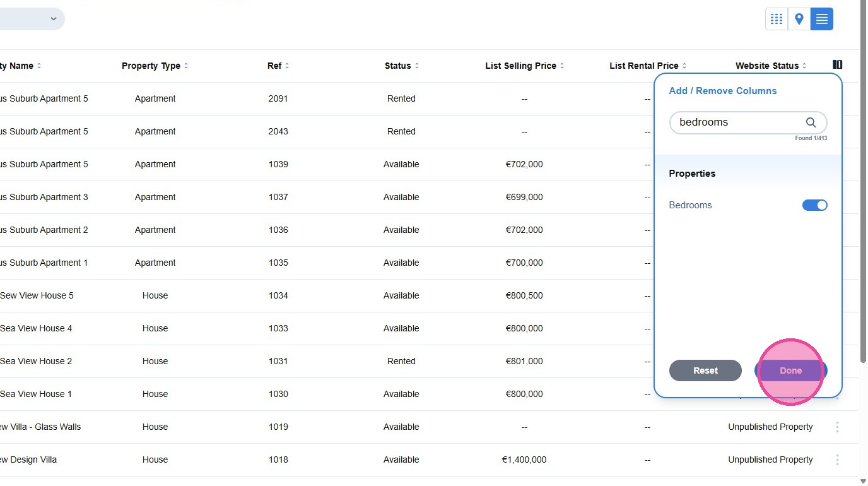Click the 'House' property type for ref 1034
The width and height of the screenshot is (868, 486).
click(x=155, y=295)
